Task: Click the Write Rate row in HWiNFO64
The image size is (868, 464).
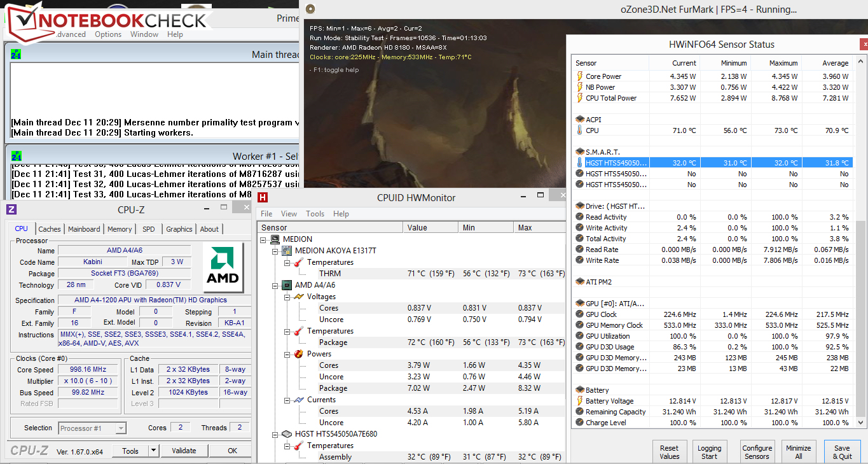Action: pos(713,260)
